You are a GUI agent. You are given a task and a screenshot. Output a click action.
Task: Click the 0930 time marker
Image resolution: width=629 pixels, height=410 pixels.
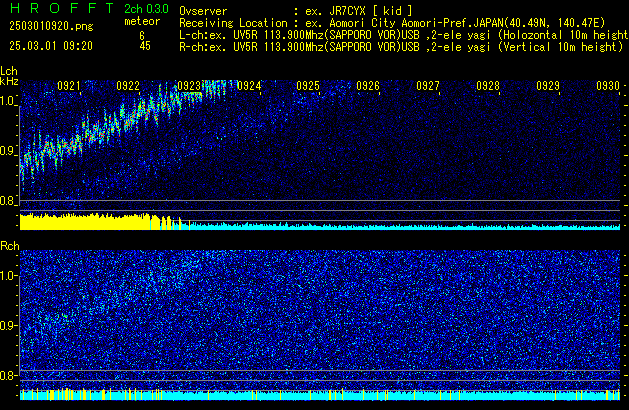click(x=608, y=86)
